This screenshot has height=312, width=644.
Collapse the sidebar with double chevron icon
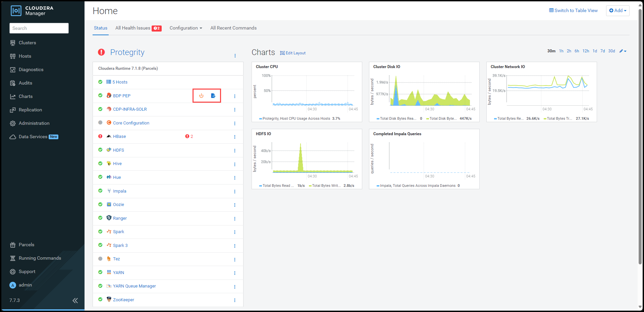coord(75,301)
